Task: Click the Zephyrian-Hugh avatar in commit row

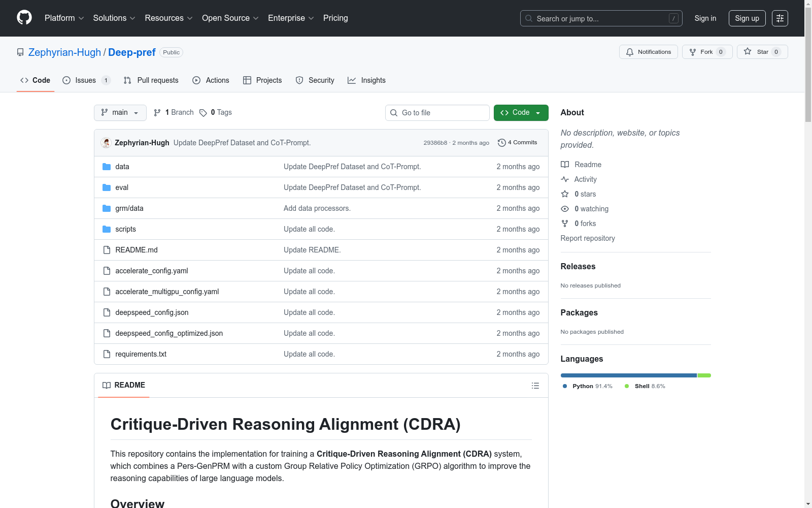Action: pos(106,143)
